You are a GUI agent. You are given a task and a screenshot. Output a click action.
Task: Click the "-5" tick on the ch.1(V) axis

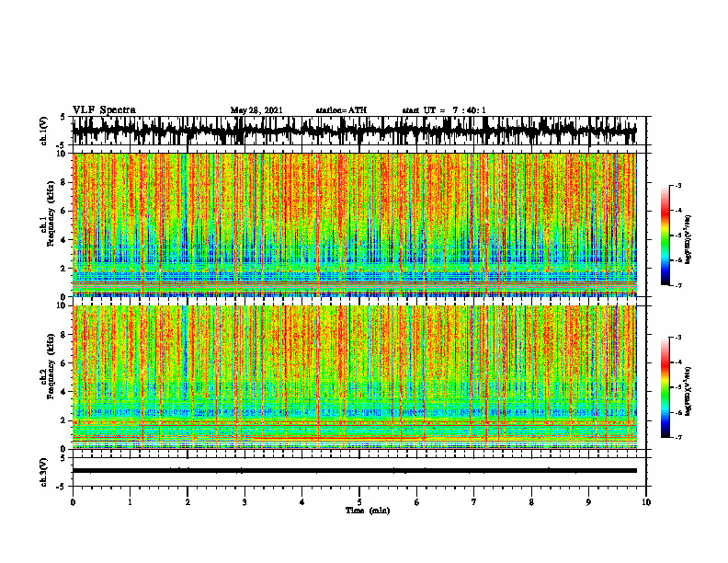click(x=62, y=145)
